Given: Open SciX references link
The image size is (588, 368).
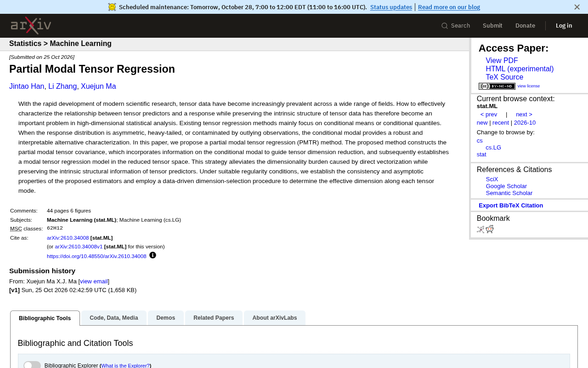Looking at the screenshot, I should click(492, 179).
